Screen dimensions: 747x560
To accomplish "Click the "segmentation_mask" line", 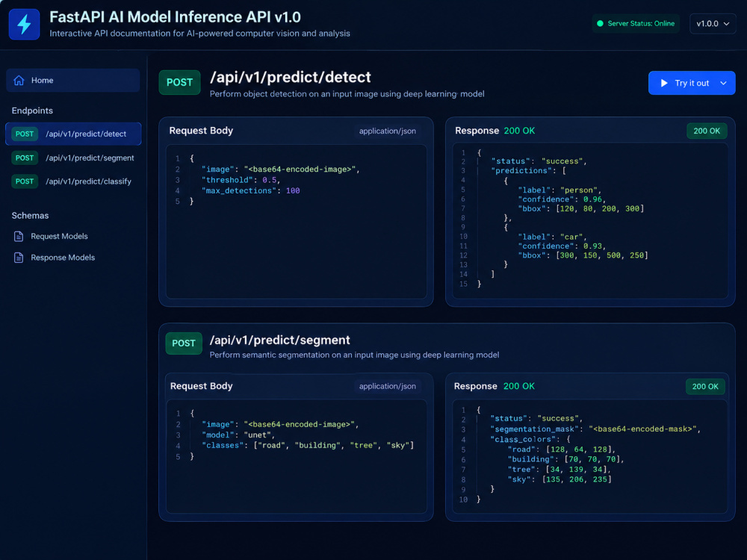I will [595, 429].
